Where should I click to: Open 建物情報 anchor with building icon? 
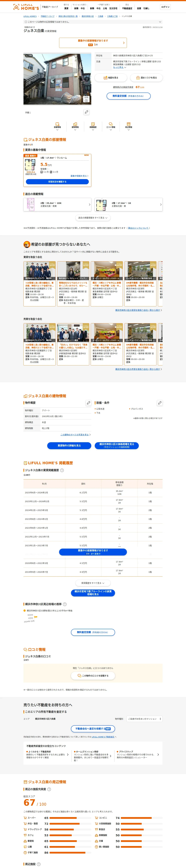click(x=75, y=126)
